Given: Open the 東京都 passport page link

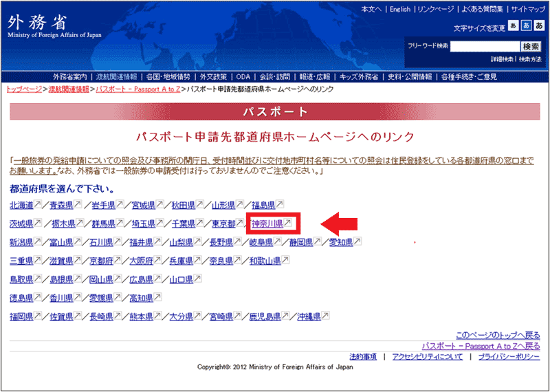Looking at the screenshot, I should click(x=223, y=224).
